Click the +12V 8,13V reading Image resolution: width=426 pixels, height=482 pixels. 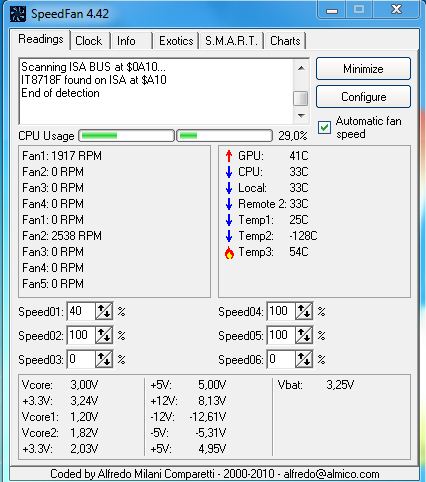(x=189, y=401)
